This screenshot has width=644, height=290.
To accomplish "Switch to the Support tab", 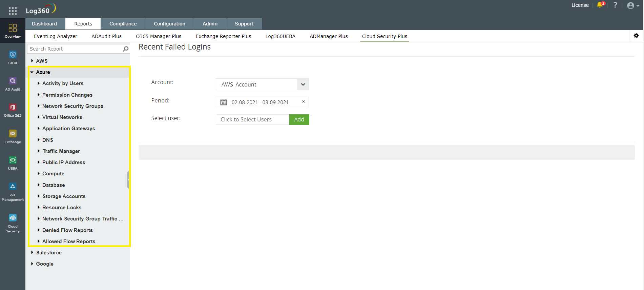I will click(x=244, y=24).
